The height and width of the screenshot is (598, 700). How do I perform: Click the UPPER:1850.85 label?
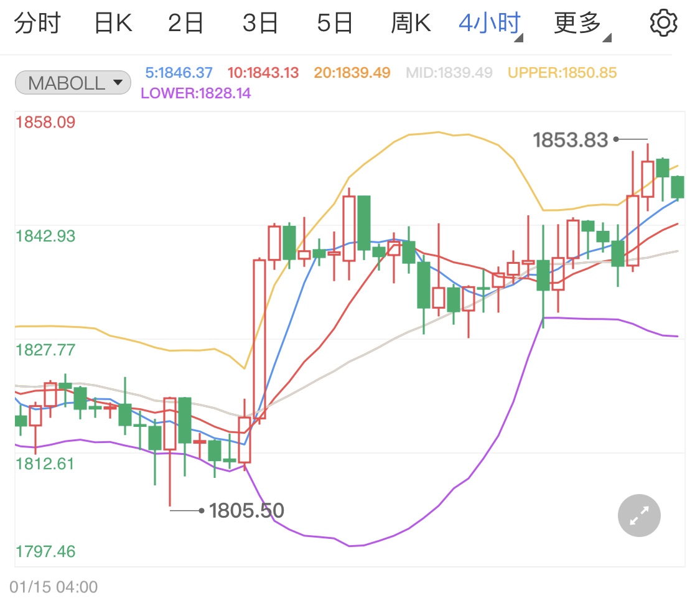tap(562, 72)
